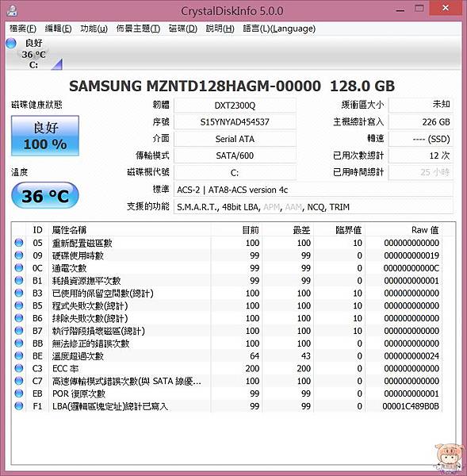Select the C: drive status orb in toolbar

click(11, 43)
